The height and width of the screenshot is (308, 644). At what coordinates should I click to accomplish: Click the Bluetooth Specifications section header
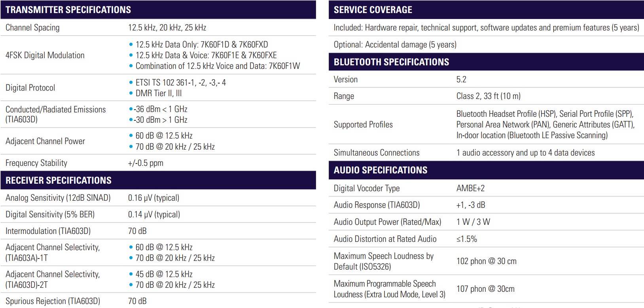point(391,62)
